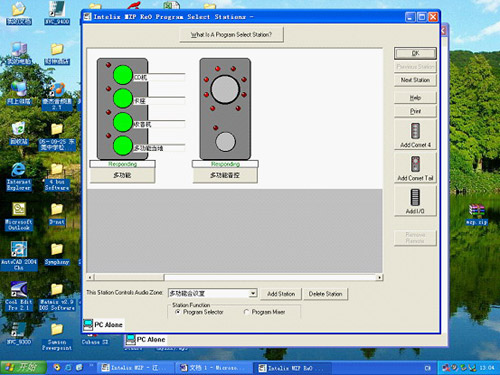Open What Is A Program Select Station help
Viewport: 500px width, 375px height.
pos(231,35)
